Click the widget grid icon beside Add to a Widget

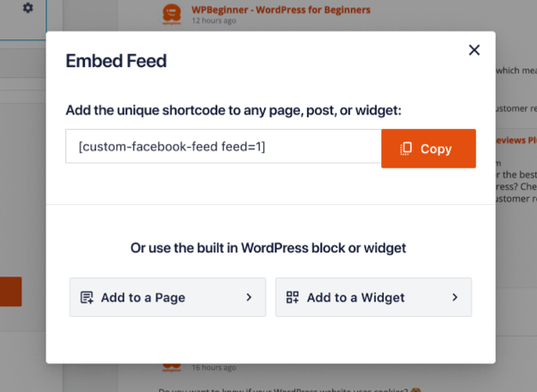click(x=292, y=297)
